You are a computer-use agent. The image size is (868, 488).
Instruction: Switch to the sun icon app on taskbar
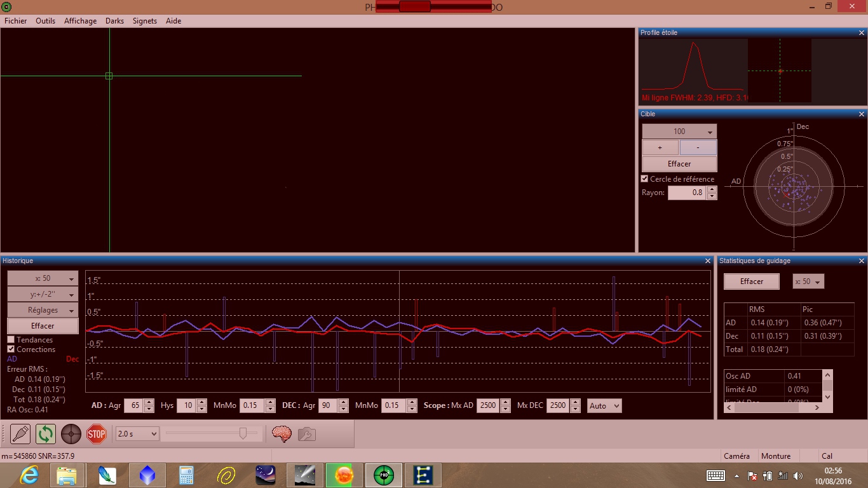point(344,475)
